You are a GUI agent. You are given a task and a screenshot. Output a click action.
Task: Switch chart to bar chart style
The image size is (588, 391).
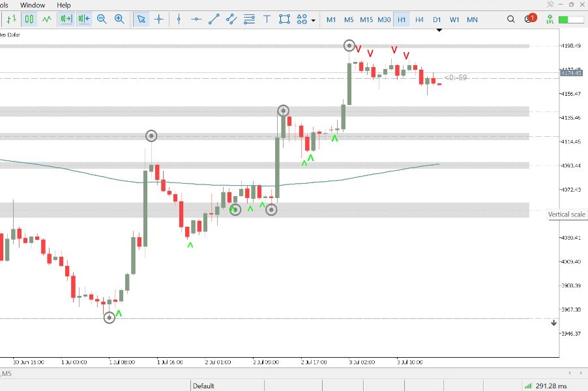click(x=11, y=19)
